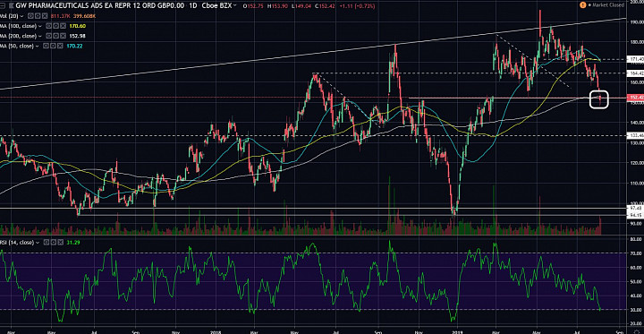The height and width of the screenshot is (334, 644).
Task: Click the 97.48 price axis label
Action: pos(635,209)
